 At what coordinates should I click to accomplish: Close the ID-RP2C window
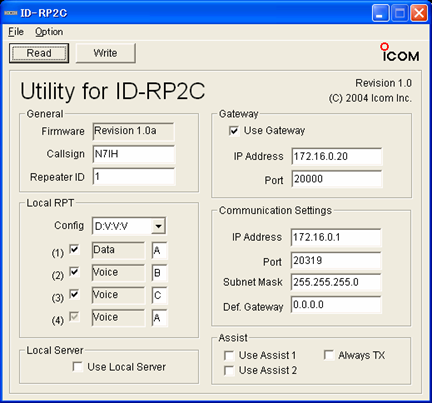(x=419, y=13)
